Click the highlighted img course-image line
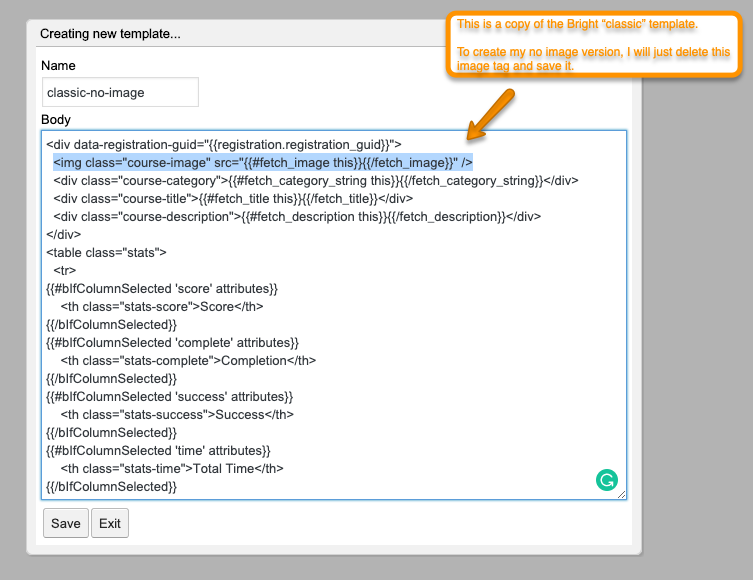The width and height of the screenshot is (753, 580). [263, 163]
